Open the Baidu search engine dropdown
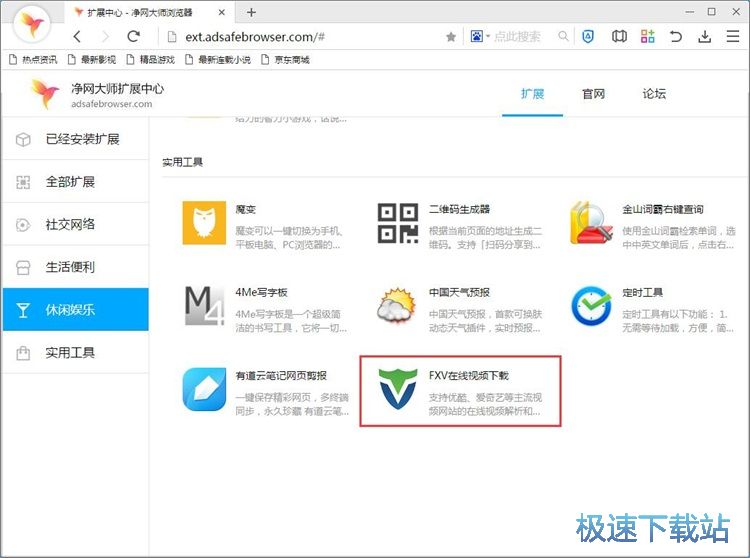750x558 pixels. [480, 36]
